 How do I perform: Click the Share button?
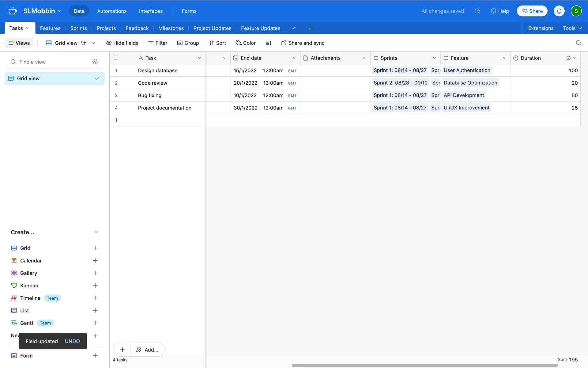pos(532,11)
